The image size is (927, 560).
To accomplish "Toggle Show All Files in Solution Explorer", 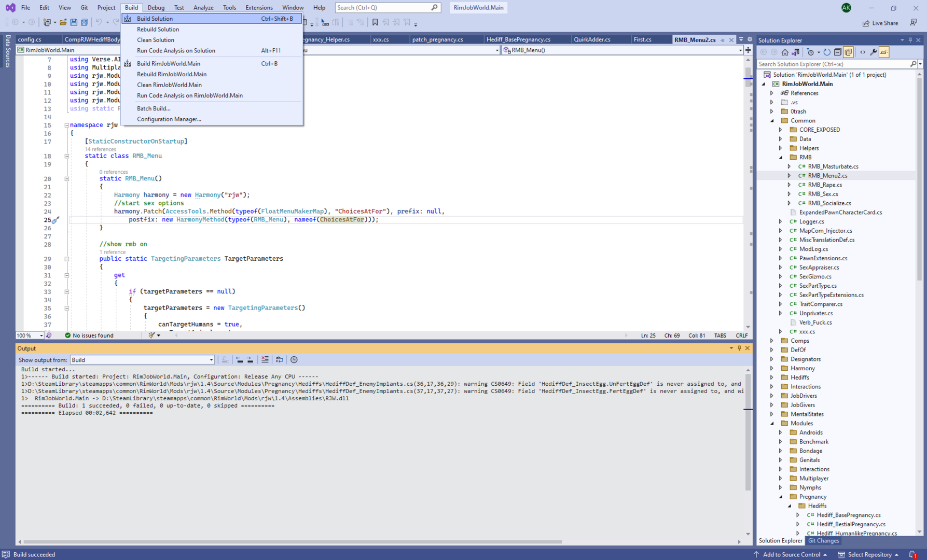I will coord(848,52).
